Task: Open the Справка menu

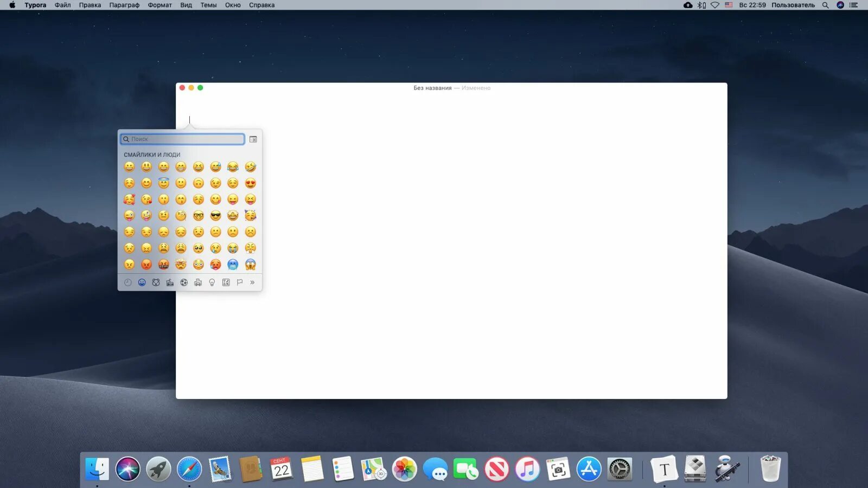Action: (x=261, y=5)
